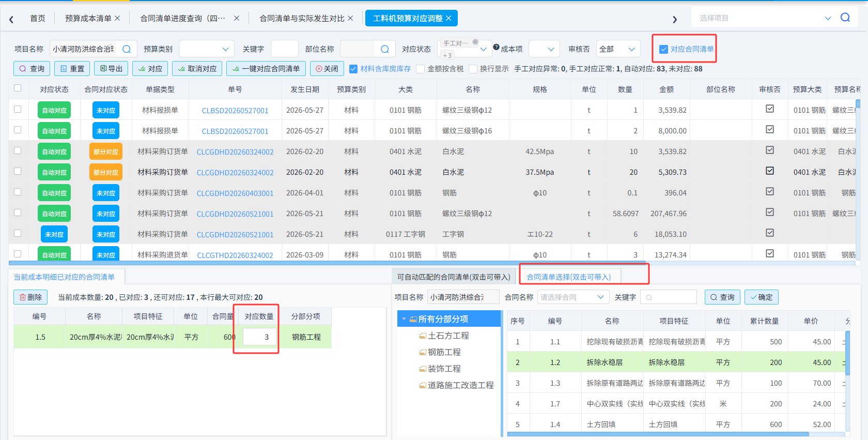
Task: Select the 道路施工改造工程 tree item
Action: [x=461, y=386]
